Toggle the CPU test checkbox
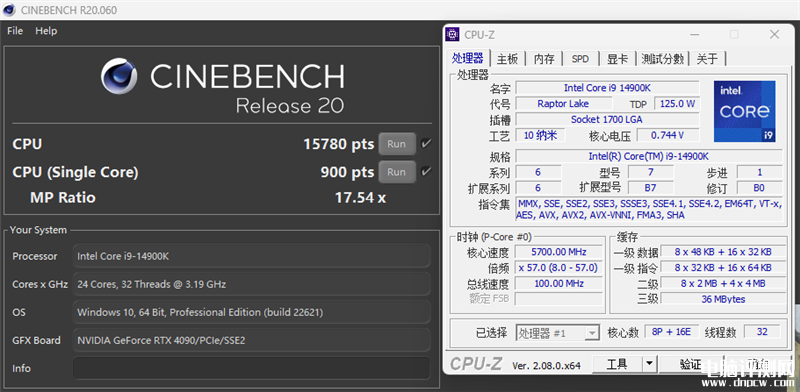 click(x=426, y=144)
